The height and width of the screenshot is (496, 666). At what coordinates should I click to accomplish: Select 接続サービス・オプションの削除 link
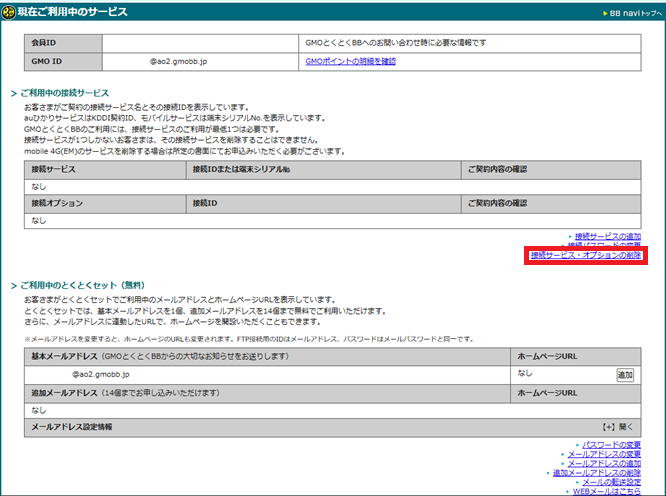pyautogui.click(x=587, y=256)
